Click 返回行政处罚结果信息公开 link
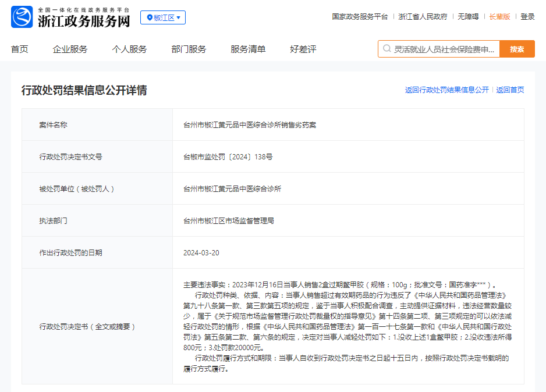546x392 pixels. [x=447, y=90]
